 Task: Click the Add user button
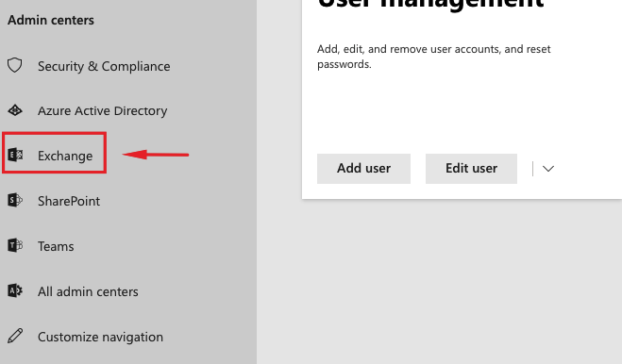(363, 169)
